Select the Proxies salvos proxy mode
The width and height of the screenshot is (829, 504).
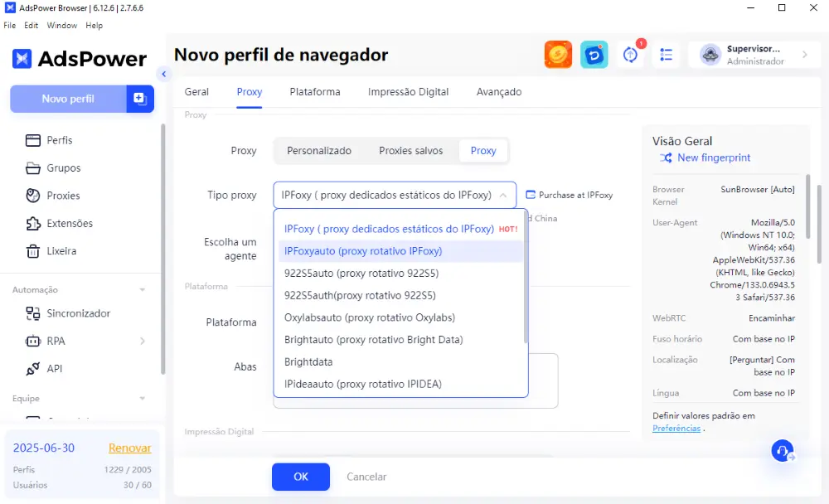pyautogui.click(x=411, y=151)
